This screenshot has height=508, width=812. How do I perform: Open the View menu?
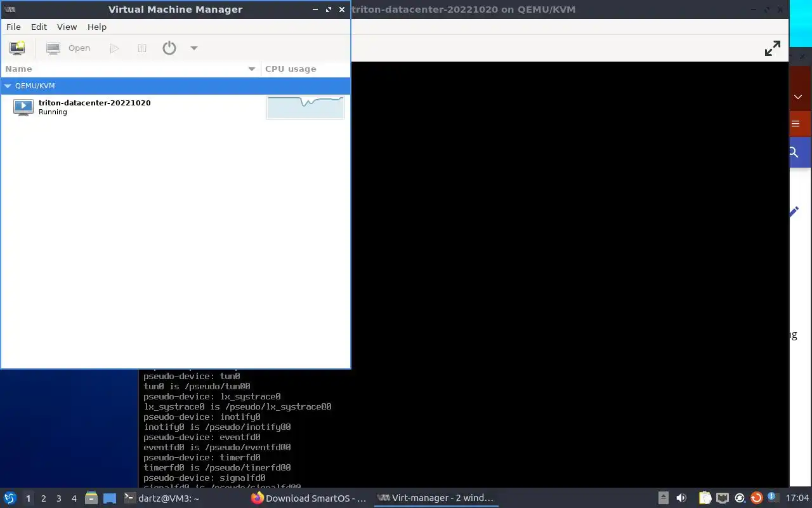67,27
